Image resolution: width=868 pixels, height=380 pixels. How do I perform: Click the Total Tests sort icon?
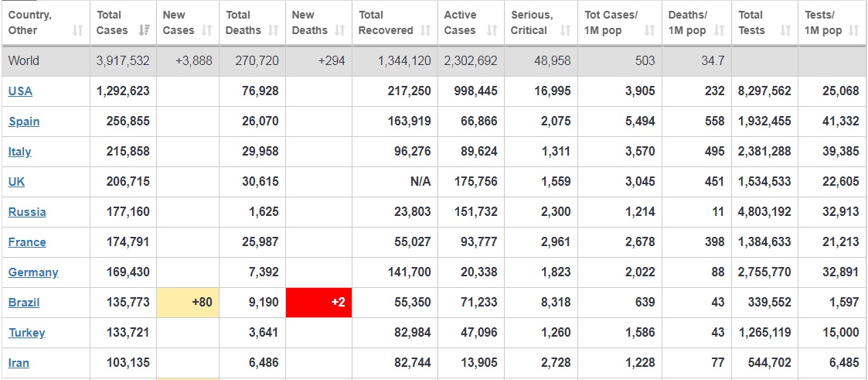pyautogui.click(x=785, y=31)
